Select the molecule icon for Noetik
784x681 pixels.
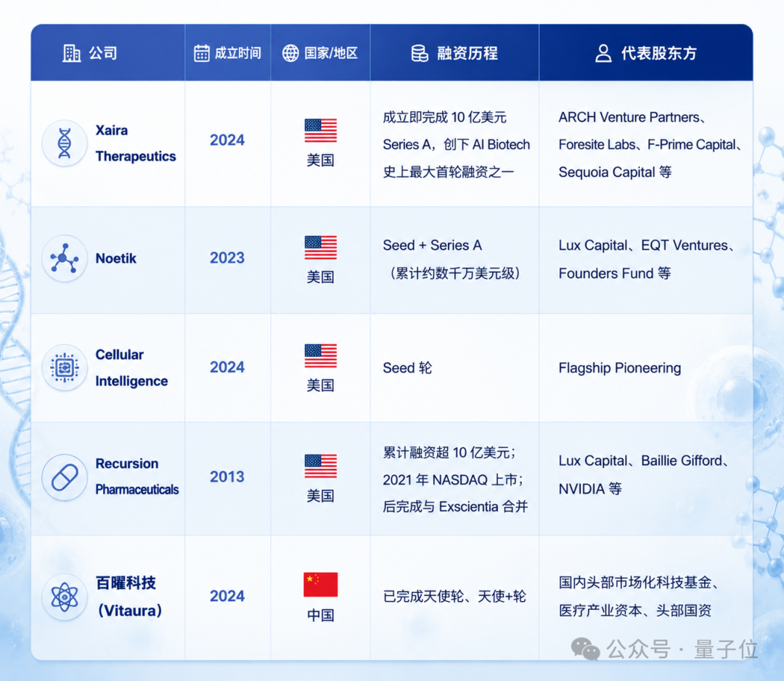point(65,258)
